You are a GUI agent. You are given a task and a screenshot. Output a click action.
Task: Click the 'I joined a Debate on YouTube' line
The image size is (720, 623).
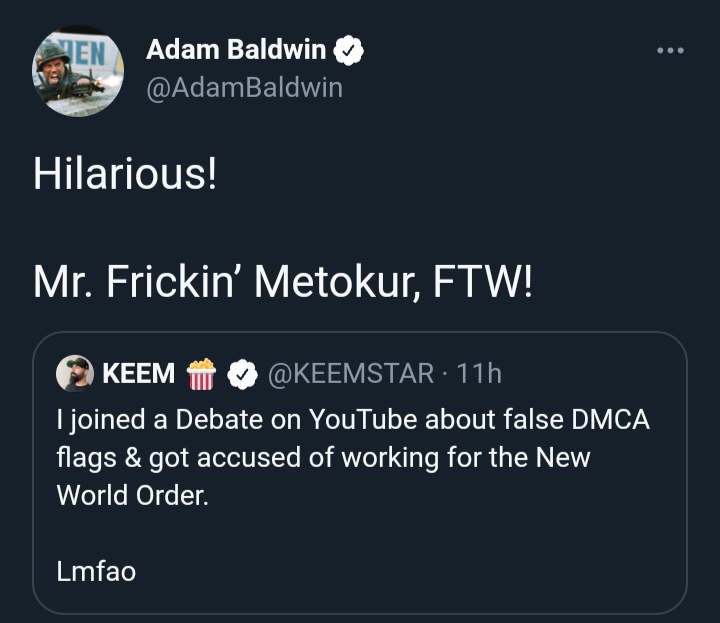click(x=353, y=420)
